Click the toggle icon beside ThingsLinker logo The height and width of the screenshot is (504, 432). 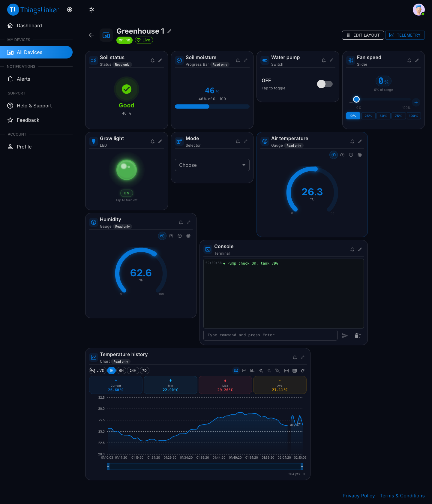click(70, 10)
